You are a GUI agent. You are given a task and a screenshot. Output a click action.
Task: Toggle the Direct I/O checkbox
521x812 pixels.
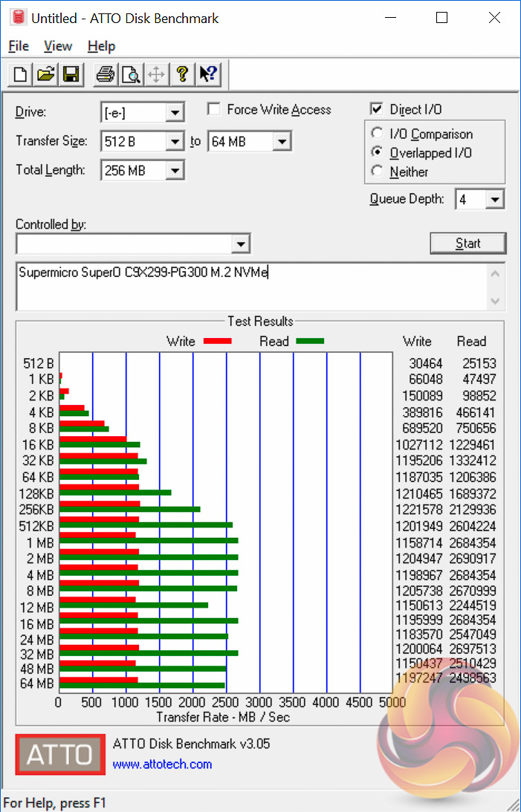pyautogui.click(x=377, y=108)
